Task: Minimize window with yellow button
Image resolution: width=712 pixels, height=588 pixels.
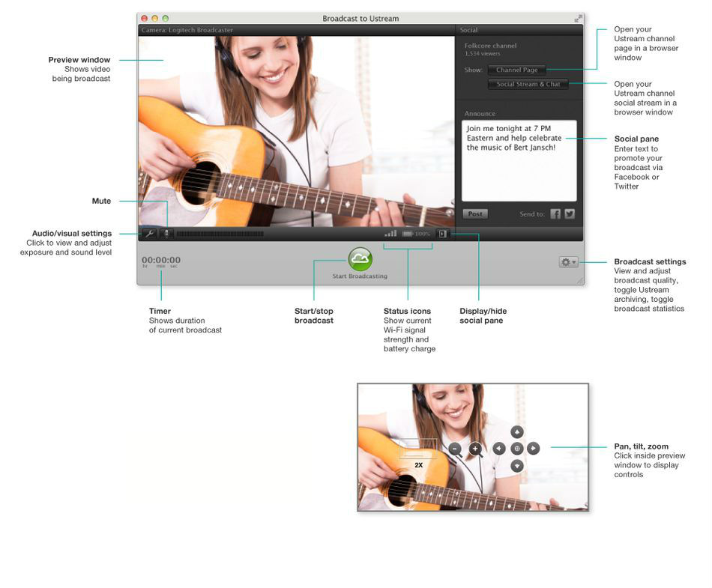Action: click(155, 19)
